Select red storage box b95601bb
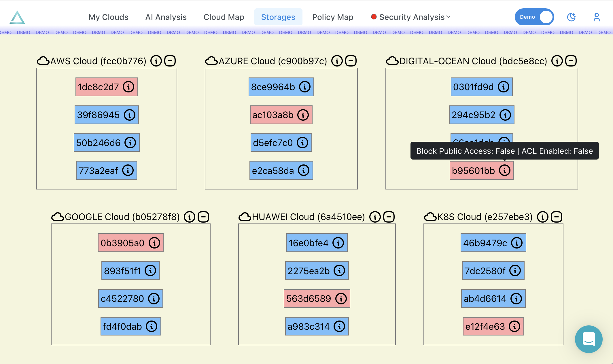This screenshot has width=613, height=364. pyautogui.click(x=482, y=170)
